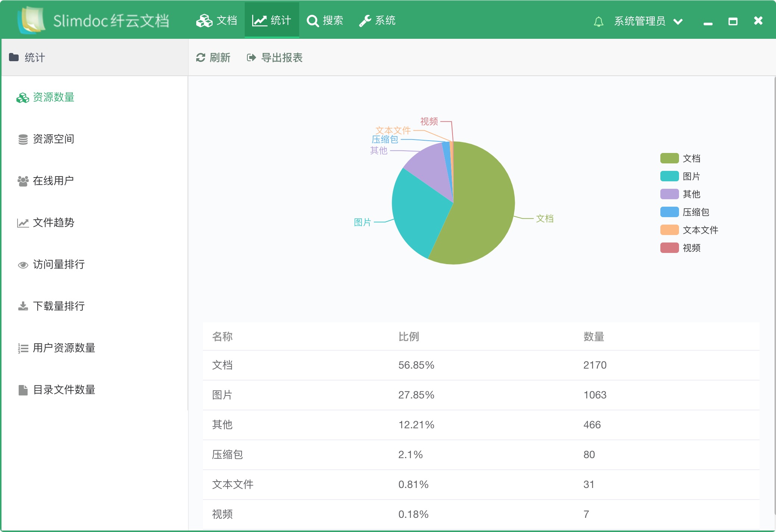
Task: Open notifications bell icon
Action: coord(598,22)
